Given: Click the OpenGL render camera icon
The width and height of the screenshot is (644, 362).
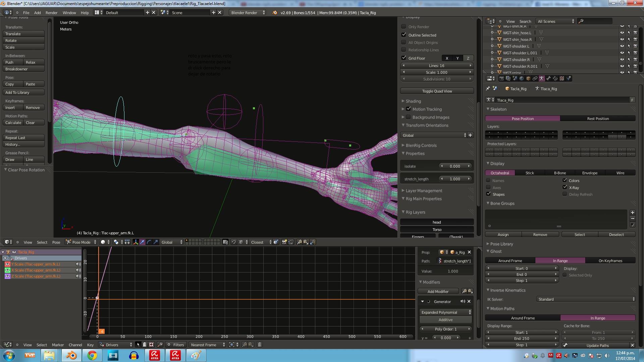Looking at the screenshot, I should (x=284, y=242).
